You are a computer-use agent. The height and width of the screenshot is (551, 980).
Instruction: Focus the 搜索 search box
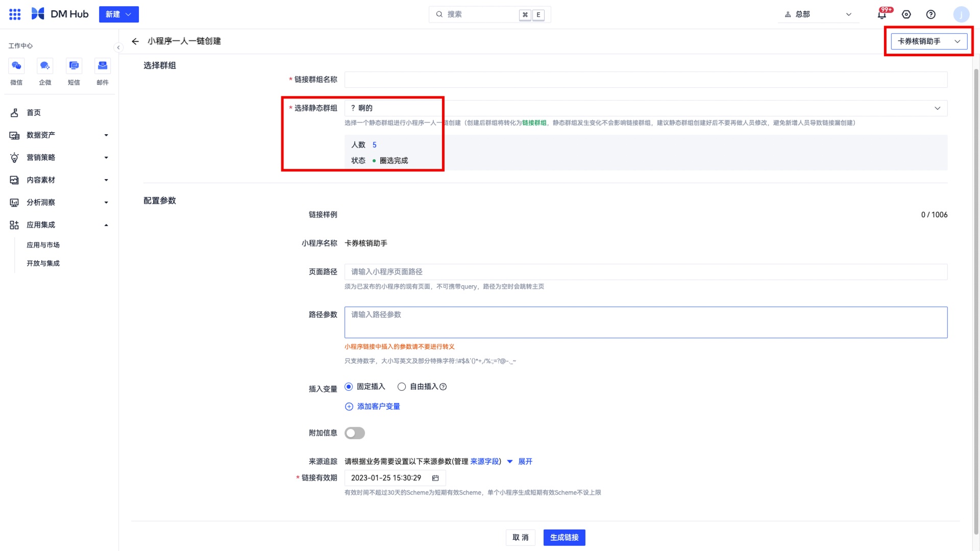[489, 14]
